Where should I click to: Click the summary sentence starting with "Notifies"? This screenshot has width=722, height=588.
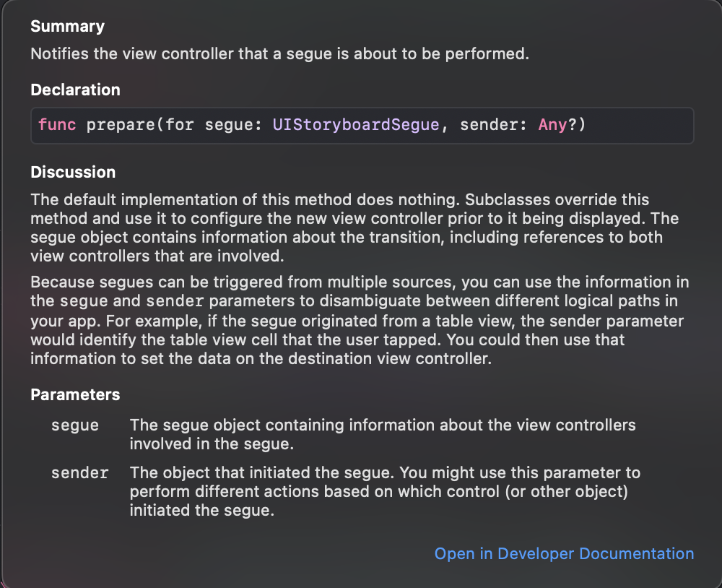[279, 54]
